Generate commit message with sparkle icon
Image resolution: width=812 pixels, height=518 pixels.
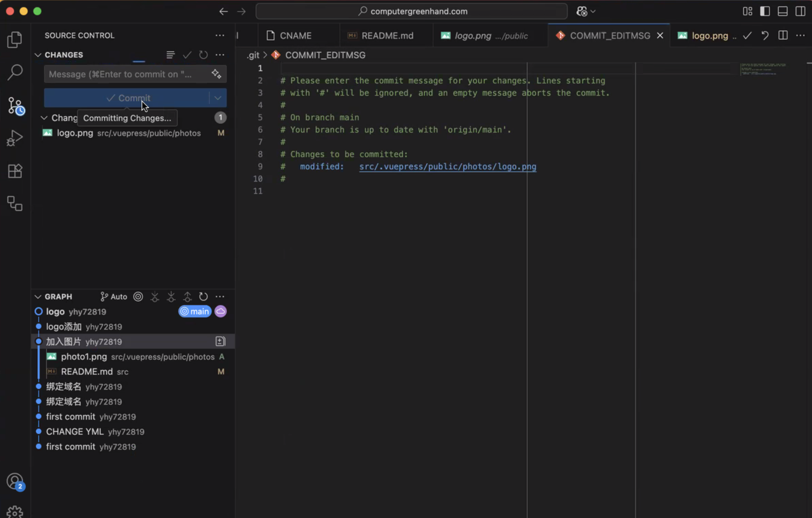point(216,74)
